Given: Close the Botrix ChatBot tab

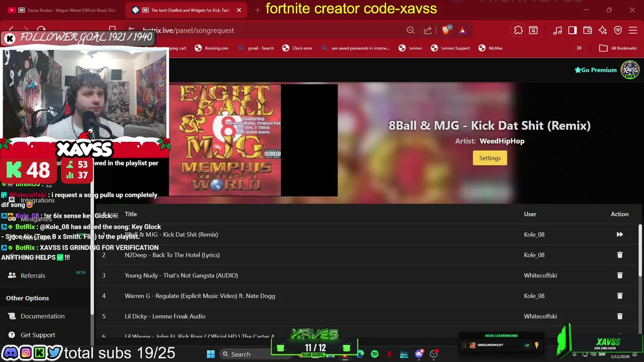Looking at the screenshot, I should pos(239,10).
